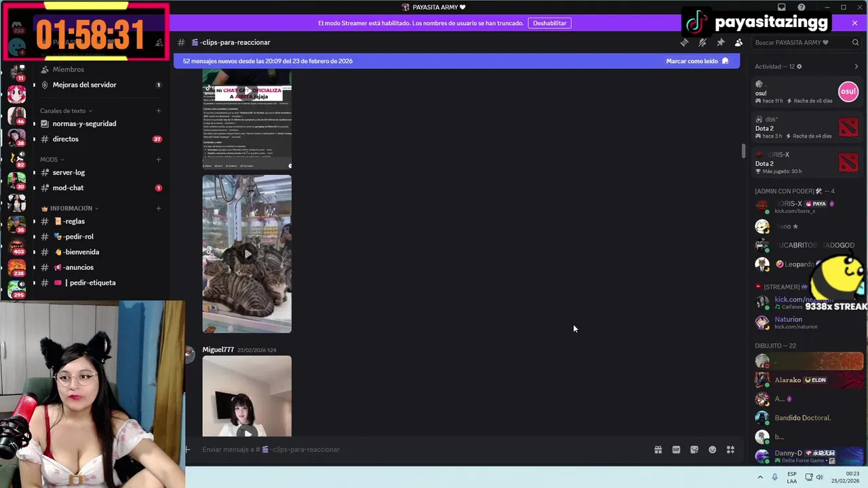Viewport: 868px width, 488px height.
Task: Open the Threads icon in the channel header
Action: (684, 42)
